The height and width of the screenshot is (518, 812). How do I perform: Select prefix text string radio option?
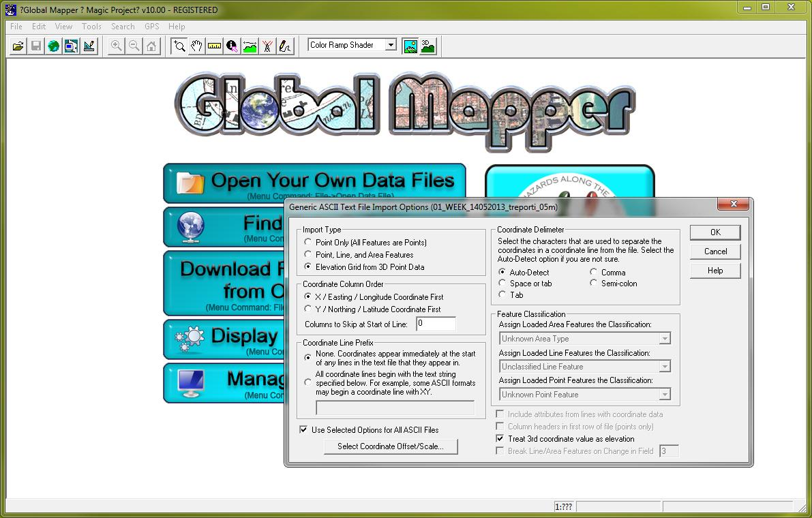click(x=308, y=383)
